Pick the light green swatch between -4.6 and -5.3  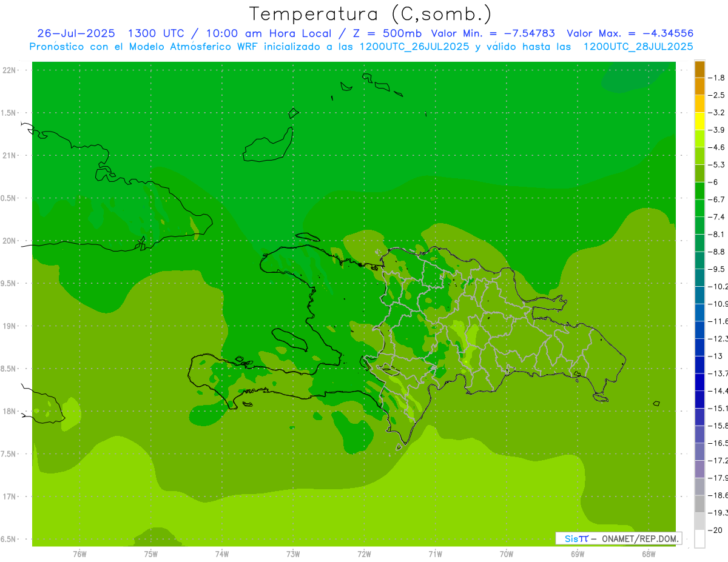[x=699, y=156]
